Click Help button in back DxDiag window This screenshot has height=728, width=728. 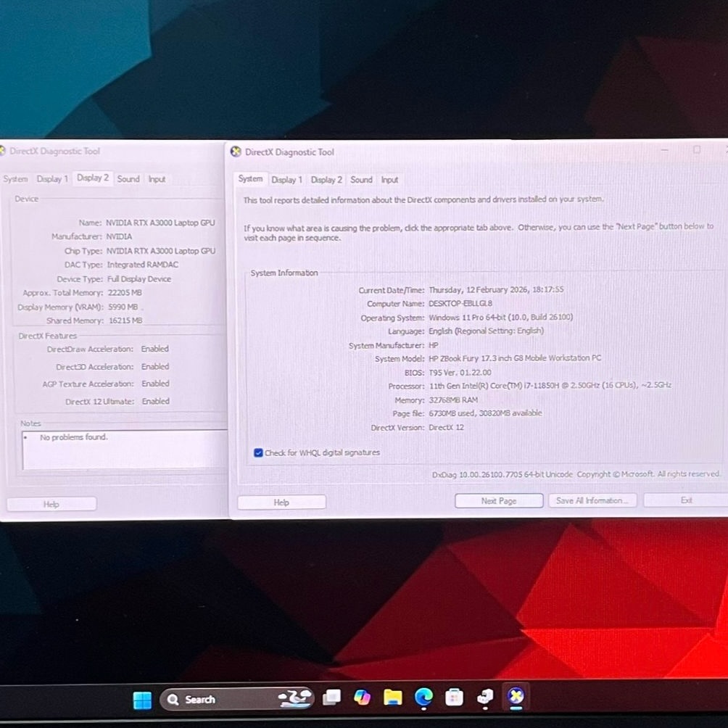pos(51,504)
